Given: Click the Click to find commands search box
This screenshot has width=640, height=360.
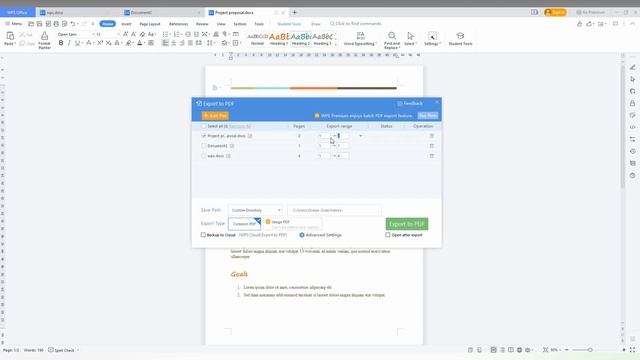Looking at the screenshot, I should coord(355,24).
